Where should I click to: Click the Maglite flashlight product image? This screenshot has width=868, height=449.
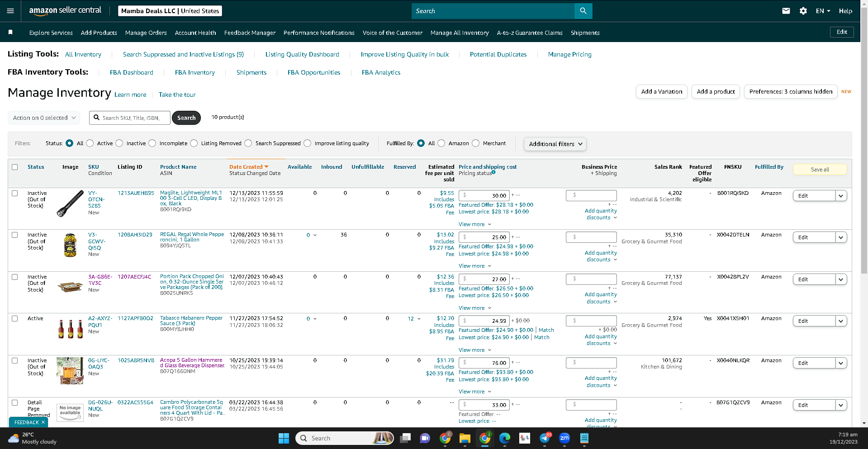(70, 203)
